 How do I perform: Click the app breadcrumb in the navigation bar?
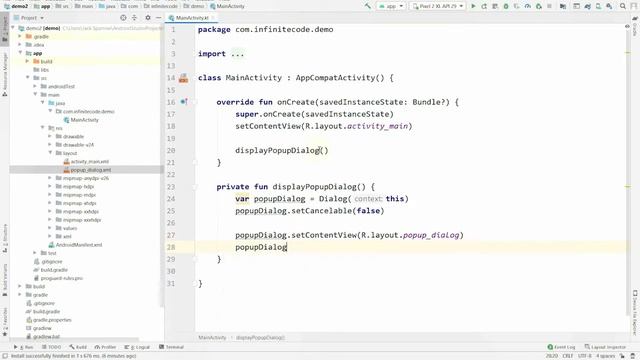point(42,6)
